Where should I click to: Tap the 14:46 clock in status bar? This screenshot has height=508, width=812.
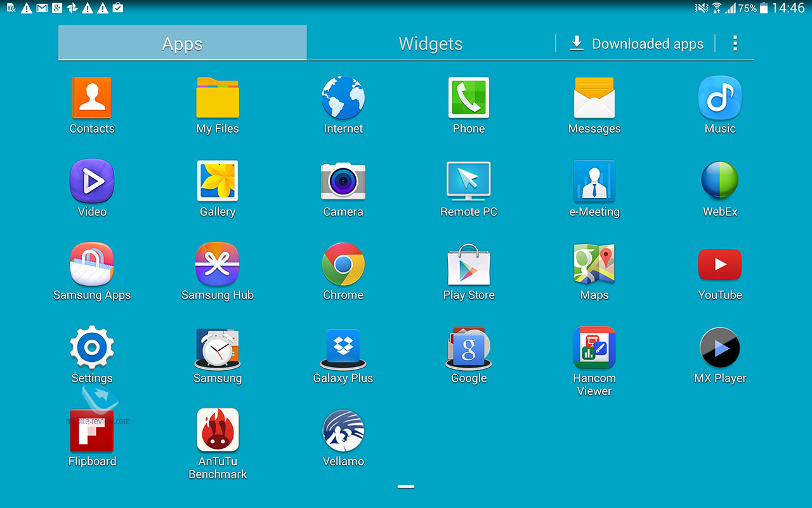pos(788,8)
